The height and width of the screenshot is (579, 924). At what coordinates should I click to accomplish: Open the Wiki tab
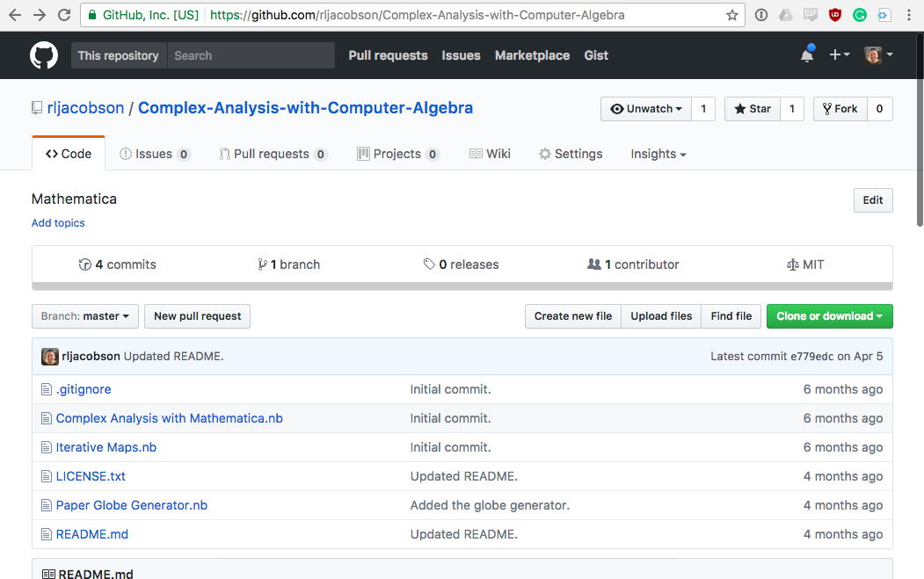click(490, 154)
